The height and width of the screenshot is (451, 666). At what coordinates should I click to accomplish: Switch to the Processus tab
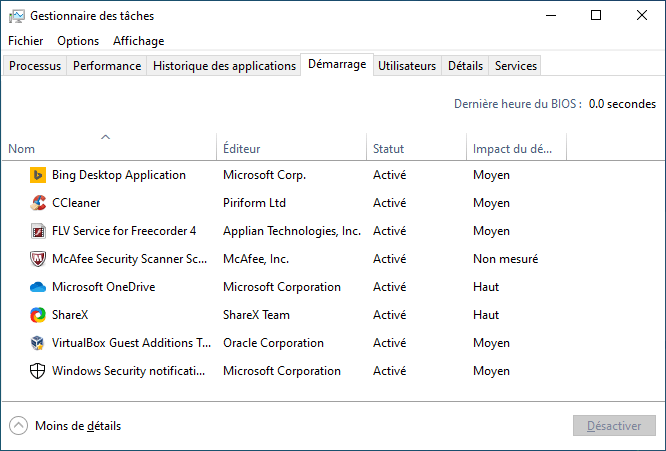click(x=35, y=66)
